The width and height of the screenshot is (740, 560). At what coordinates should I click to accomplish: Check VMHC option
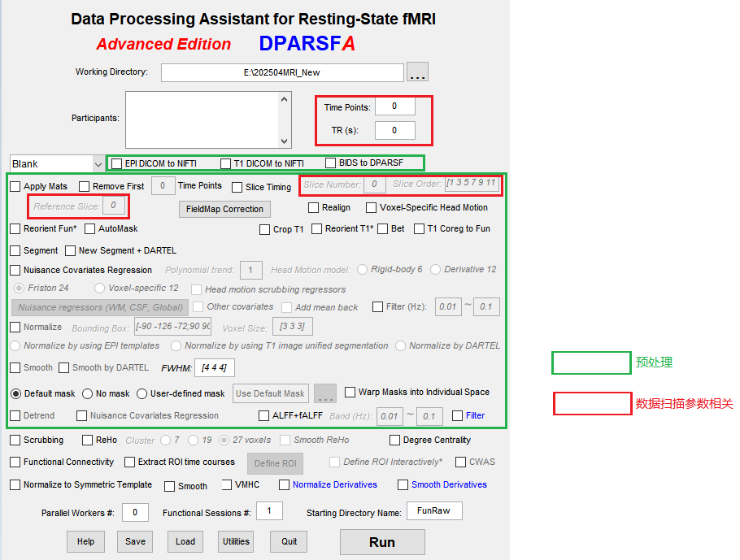click(x=227, y=484)
